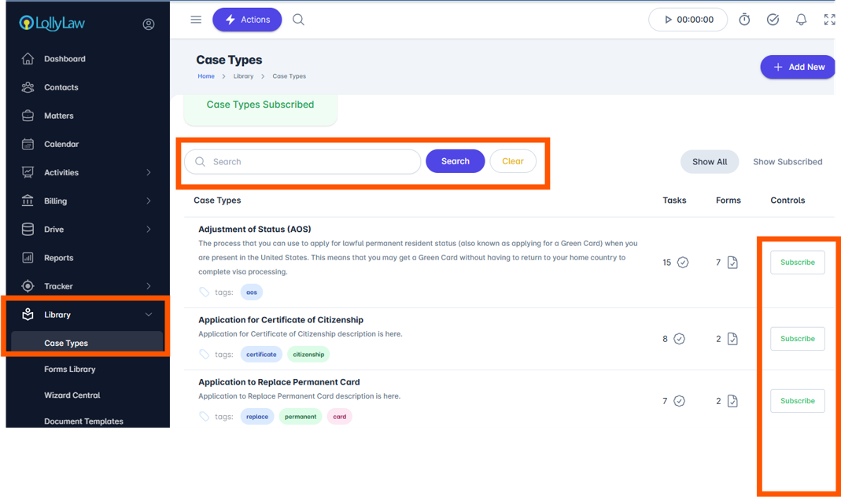Go to Wizard Central
This screenshot has height=504, width=841.
(72, 395)
